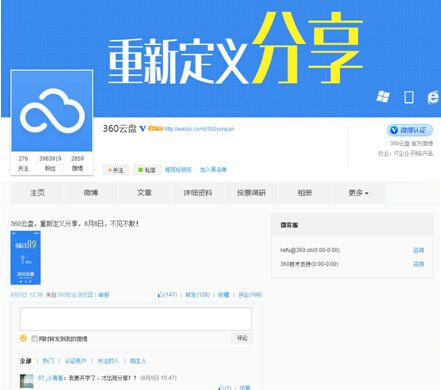Screen dimensions: 441x390
Task: Click into the comment text box
Action: [x=136, y=319]
